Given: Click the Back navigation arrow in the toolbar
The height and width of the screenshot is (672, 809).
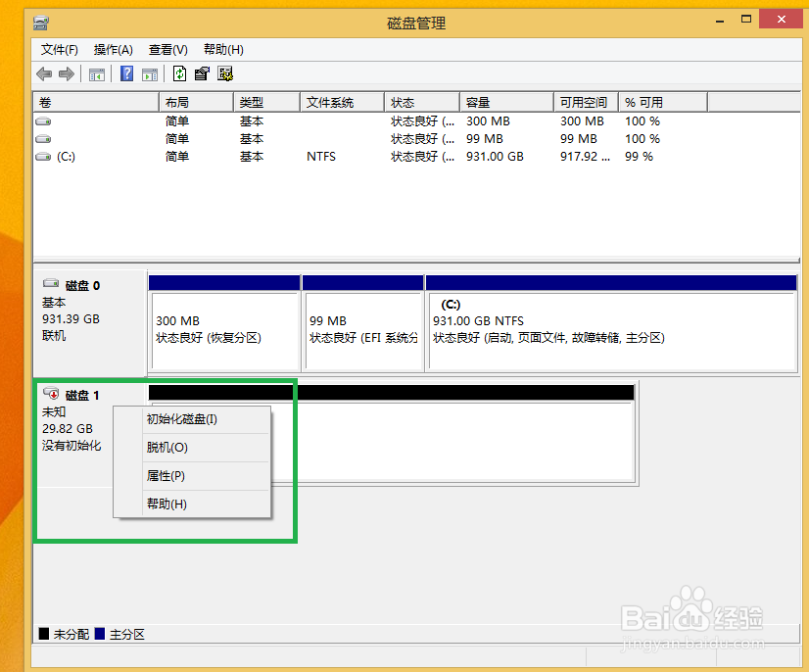Looking at the screenshot, I should click(44, 73).
